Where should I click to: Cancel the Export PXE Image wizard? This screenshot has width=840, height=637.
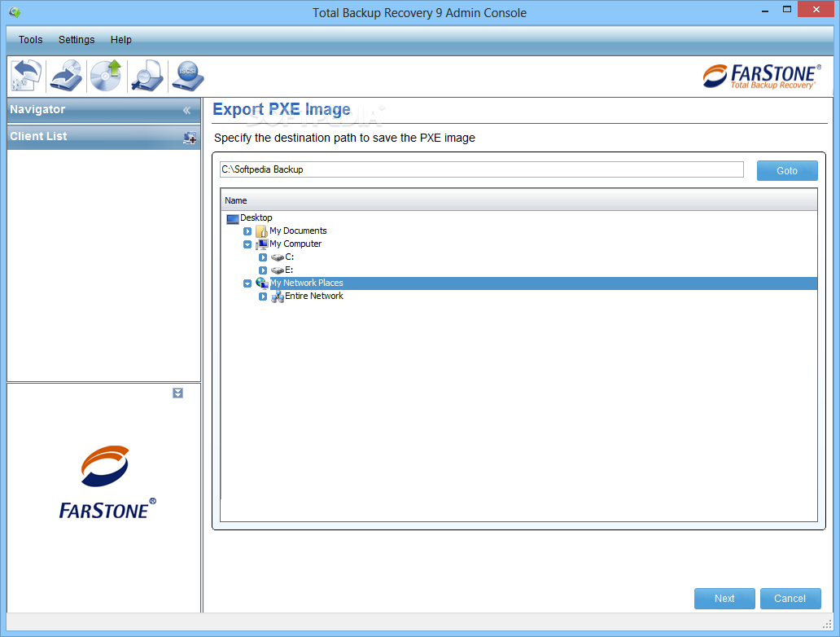tap(790, 599)
